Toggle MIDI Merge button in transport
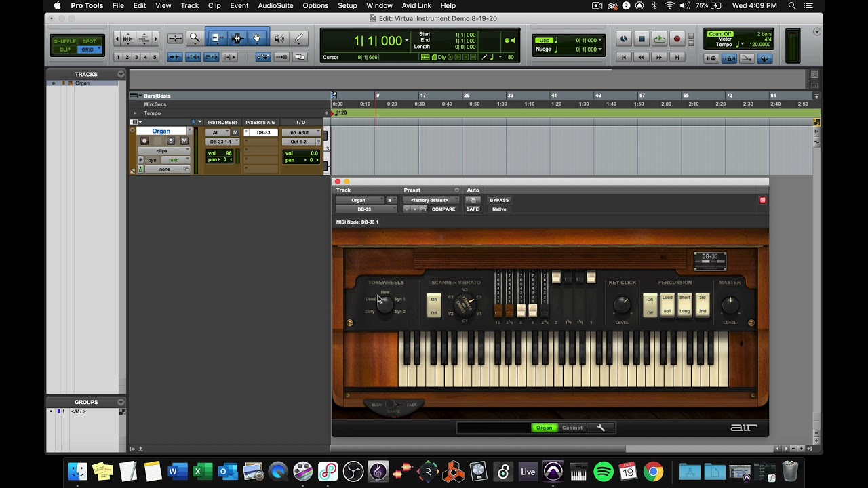Viewport: 868px width, 488px height. click(x=746, y=58)
